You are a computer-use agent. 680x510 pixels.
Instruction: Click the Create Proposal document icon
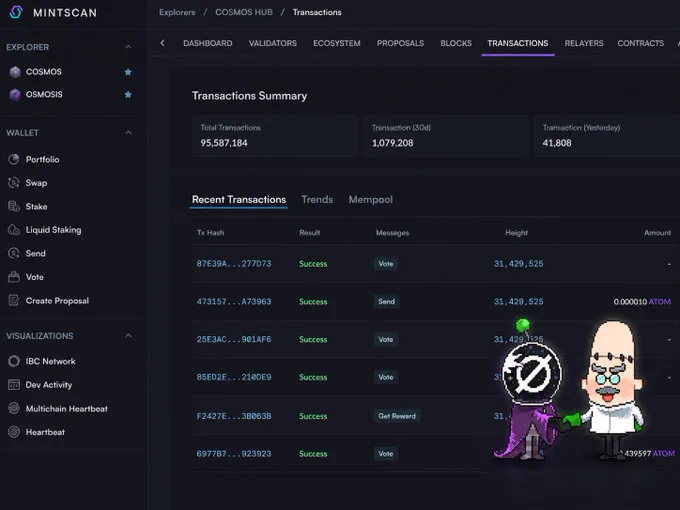14,300
